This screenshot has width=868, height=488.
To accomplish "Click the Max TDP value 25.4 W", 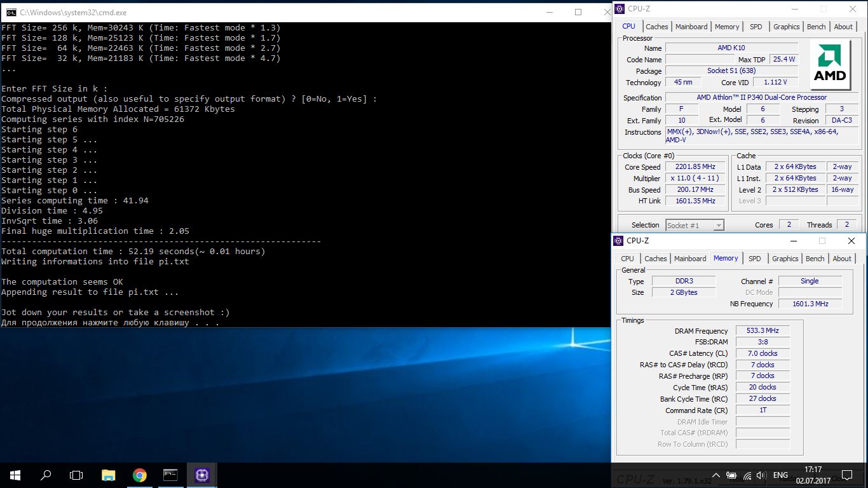I will tap(783, 59).
